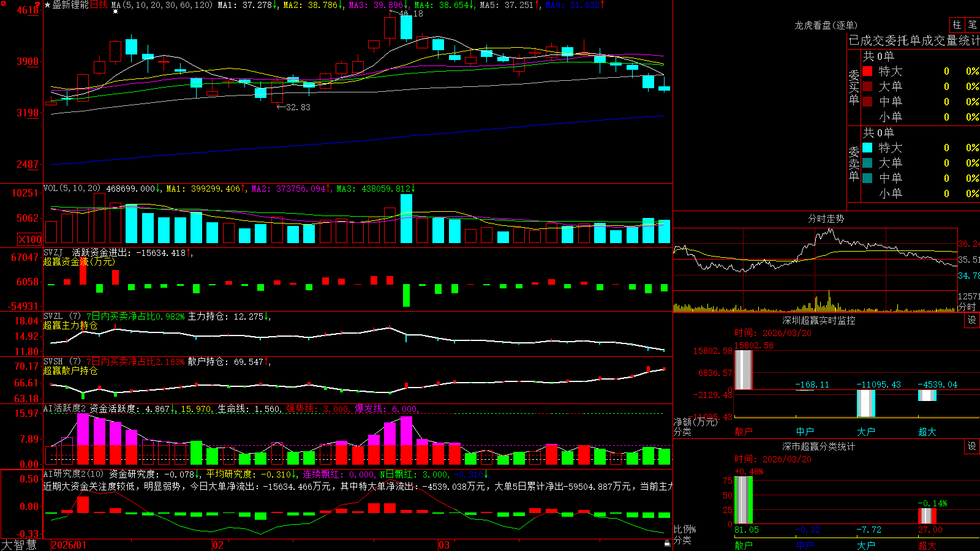Open VOL(5,10,20) indicator label

pyautogui.click(x=72, y=189)
